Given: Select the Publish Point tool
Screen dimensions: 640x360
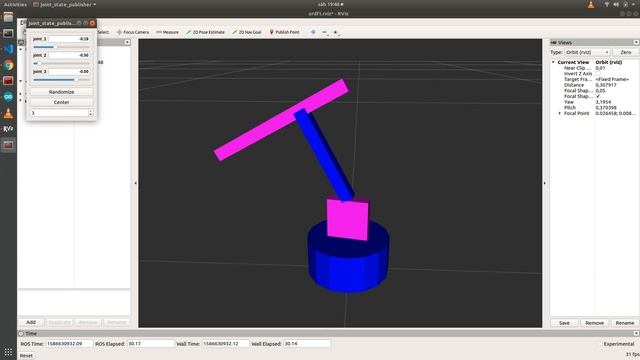Looking at the screenshot, I should click(284, 32).
